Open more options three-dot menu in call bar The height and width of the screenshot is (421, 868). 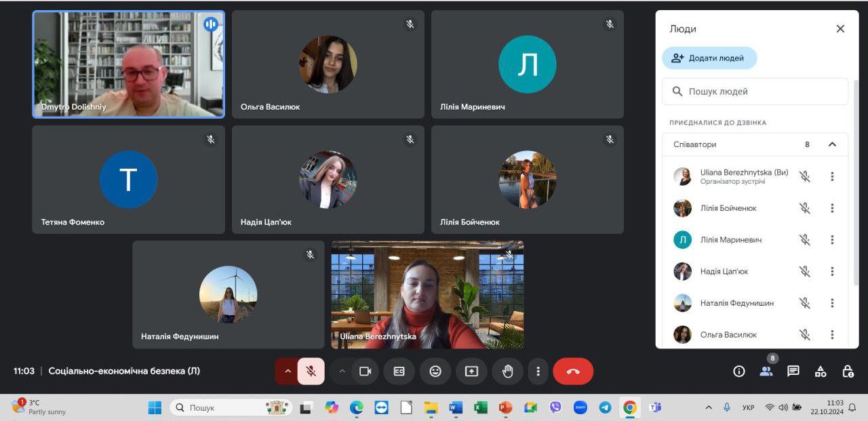point(538,371)
